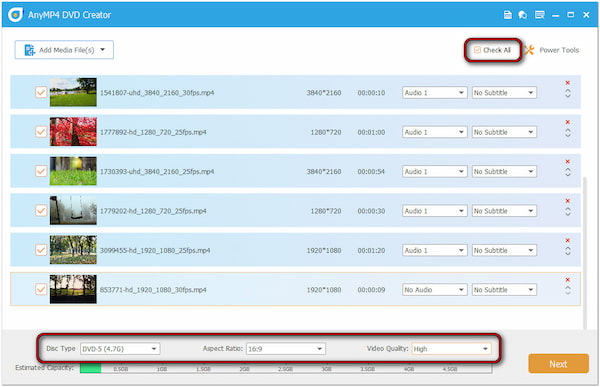Remove 3099455-hd_1920_1080_25fps.mp4 with red X
600x387 pixels.
[x=568, y=240]
